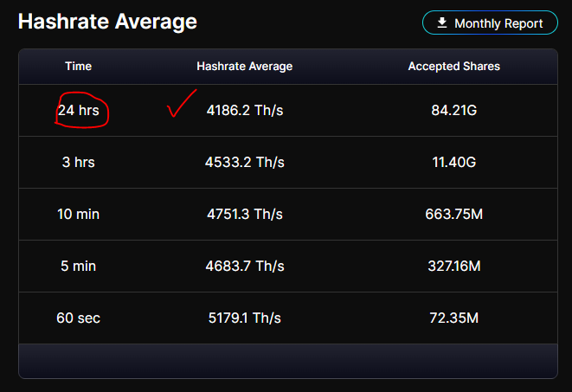Select the 4186.2 Th/s hashrate value
The height and width of the screenshot is (392, 572).
(245, 110)
